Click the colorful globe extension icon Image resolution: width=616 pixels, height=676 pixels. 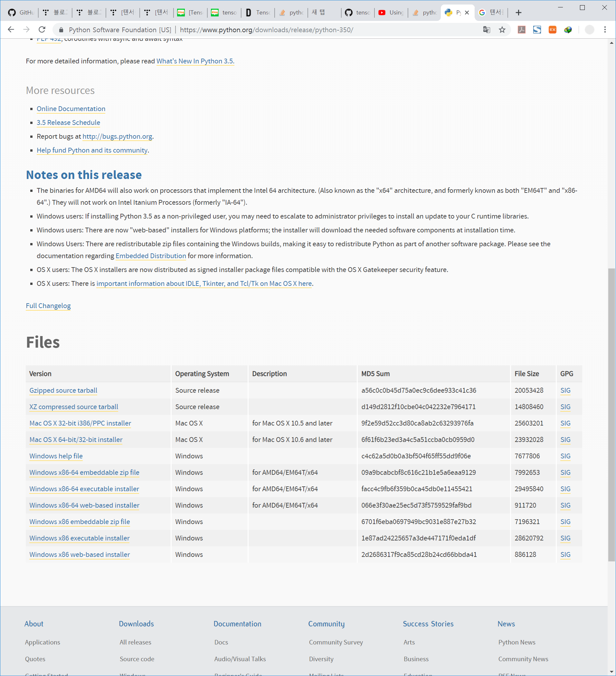[x=568, y=30]
